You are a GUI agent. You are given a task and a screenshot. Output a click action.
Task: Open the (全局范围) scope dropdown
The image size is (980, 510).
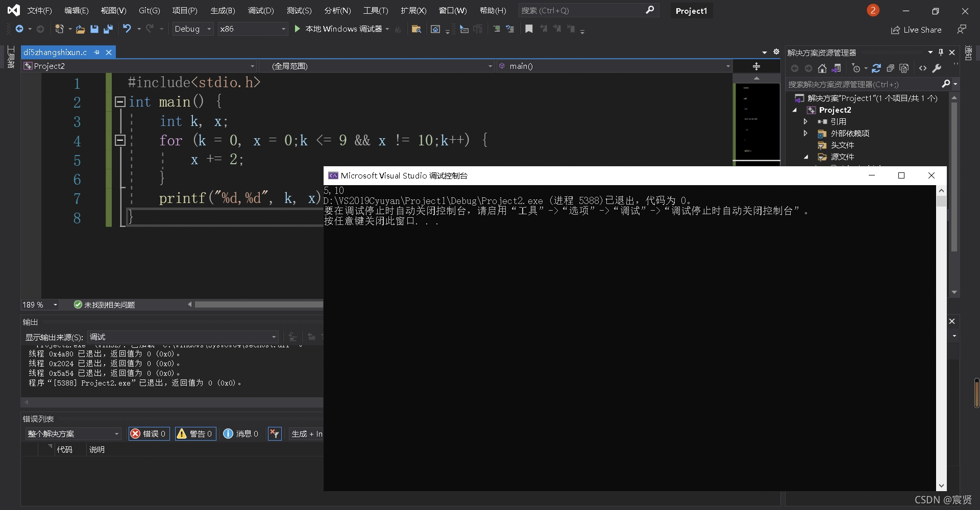(376, 66)
